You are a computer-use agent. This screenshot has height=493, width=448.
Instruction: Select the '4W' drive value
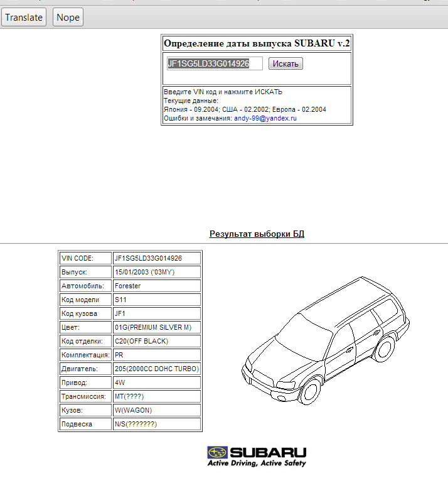157,382
